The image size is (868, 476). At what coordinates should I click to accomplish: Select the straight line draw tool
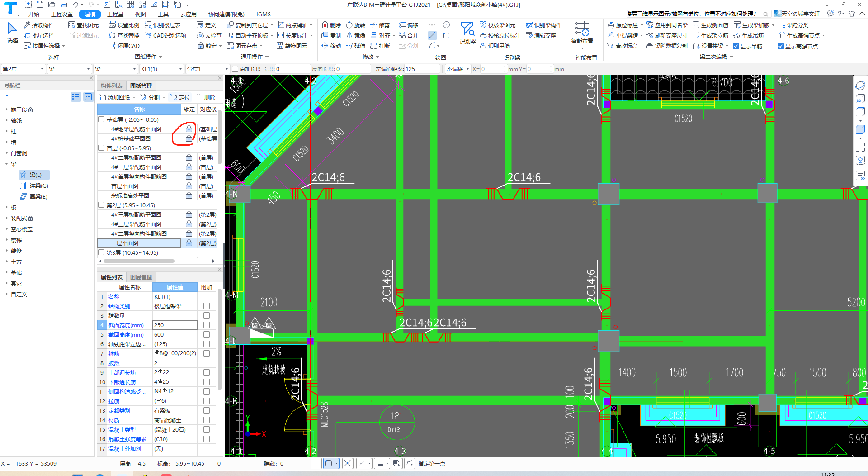coord(432,35)
